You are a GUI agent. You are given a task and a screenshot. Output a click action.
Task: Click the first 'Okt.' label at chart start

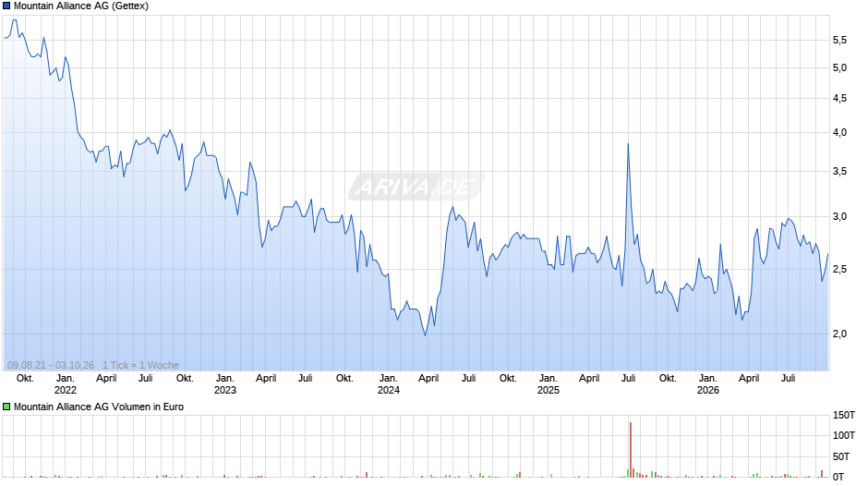tap(26, 378)
